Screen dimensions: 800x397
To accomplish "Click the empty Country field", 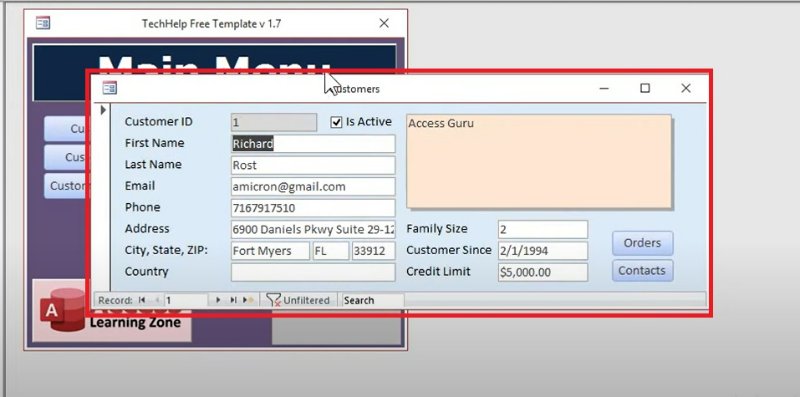I will coord(313,272).
